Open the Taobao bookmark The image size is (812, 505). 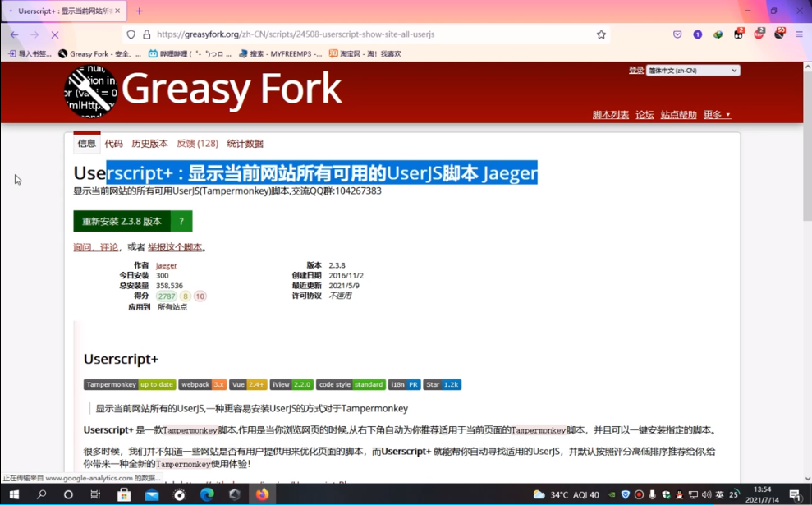tap(365, 54)
